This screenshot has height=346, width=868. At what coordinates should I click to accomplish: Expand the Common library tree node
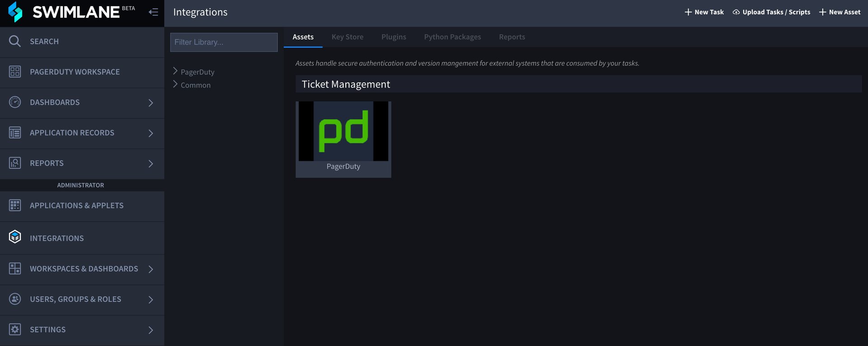pos(175,84)
